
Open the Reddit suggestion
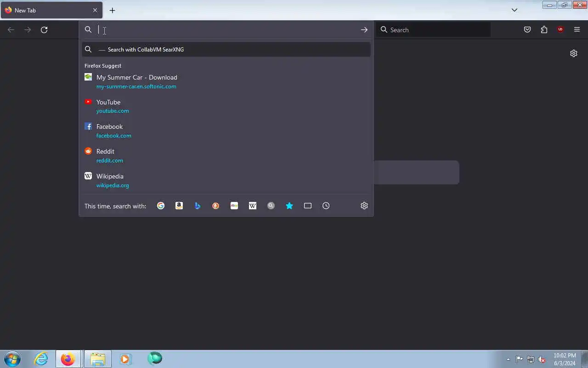[x=226, y=155]
